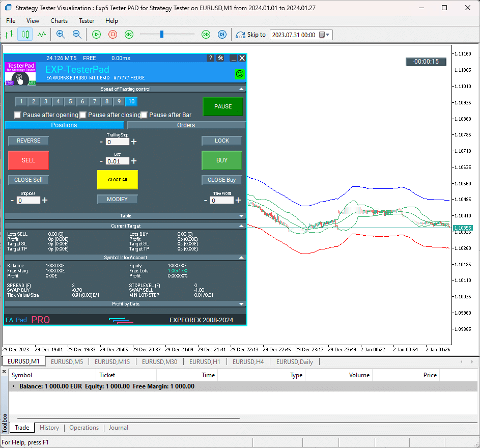Click the green smiley face icon

point(239,74)
